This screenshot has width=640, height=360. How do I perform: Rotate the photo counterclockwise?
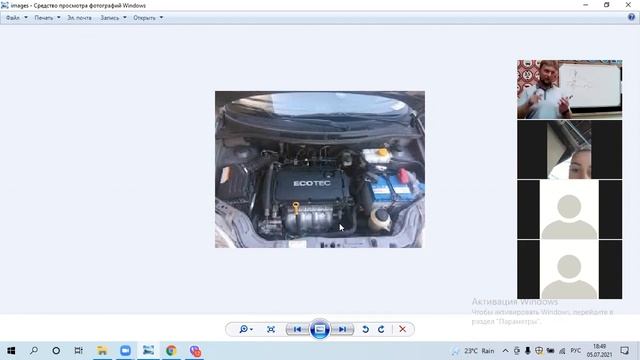[366, 329]
